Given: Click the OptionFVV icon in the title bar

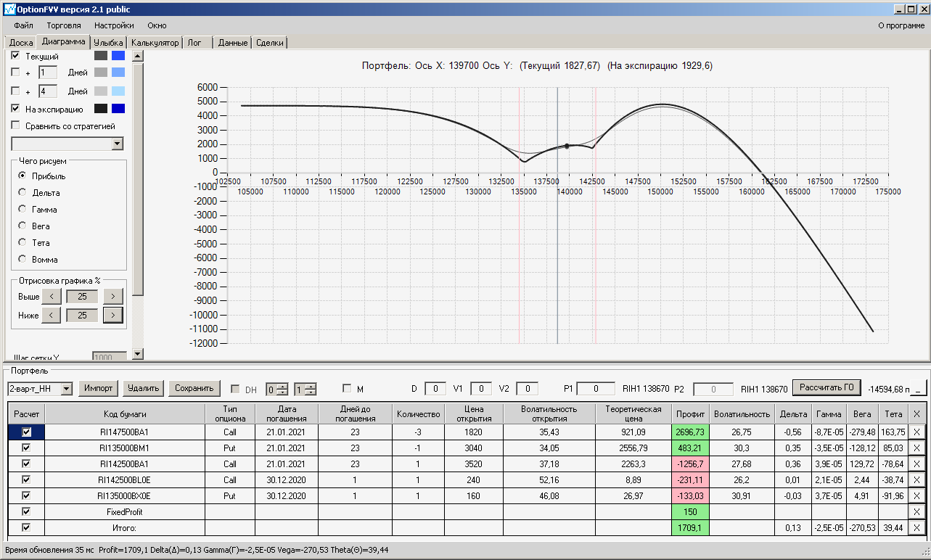Looking at the screenshot, I should [9, 9].
